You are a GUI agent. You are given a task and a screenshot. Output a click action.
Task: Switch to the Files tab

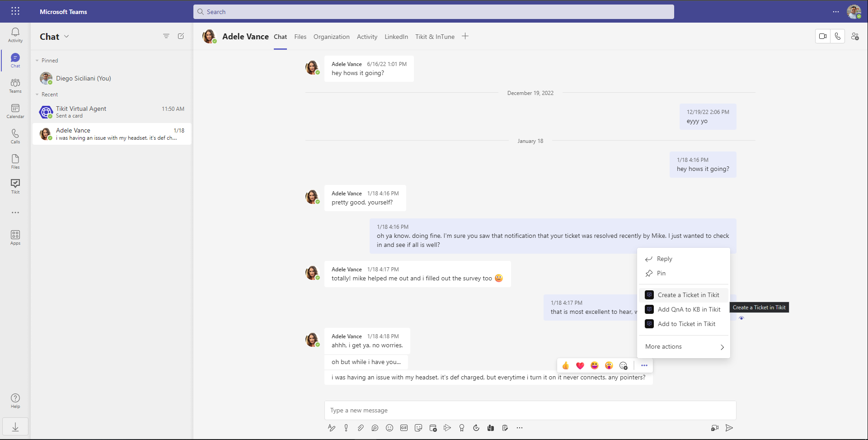click(300, 37)
